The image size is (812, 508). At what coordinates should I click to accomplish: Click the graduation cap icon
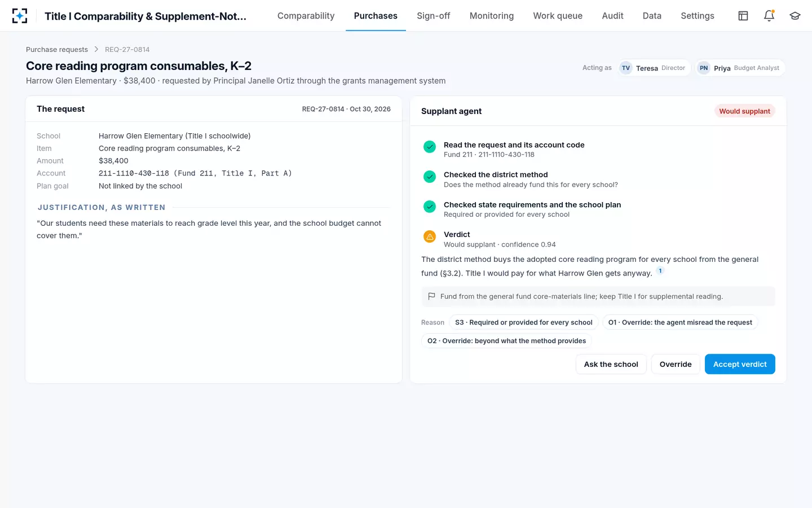click(x=795, y=16)
